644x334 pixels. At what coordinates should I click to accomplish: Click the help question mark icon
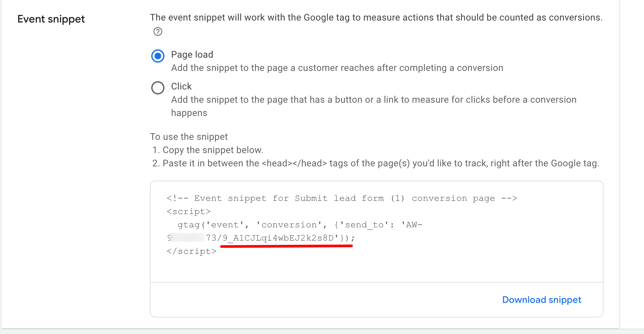point(158,32)
